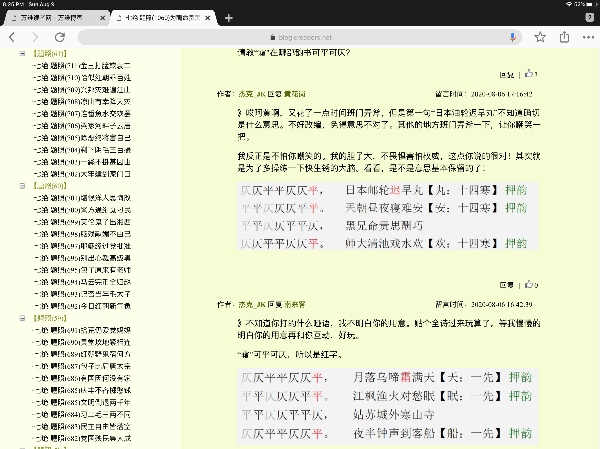The image size is (600, 449).
Task: Click the poem line 姑苏城外寒山寺
Action: (394, 415)
